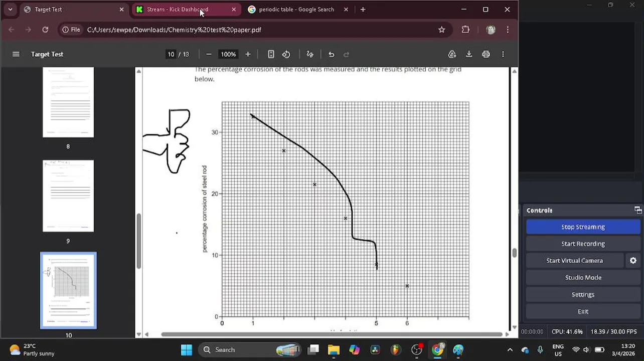Click the PDF horizontal scrollbar

pyautogui.click(x=332, y=334)
